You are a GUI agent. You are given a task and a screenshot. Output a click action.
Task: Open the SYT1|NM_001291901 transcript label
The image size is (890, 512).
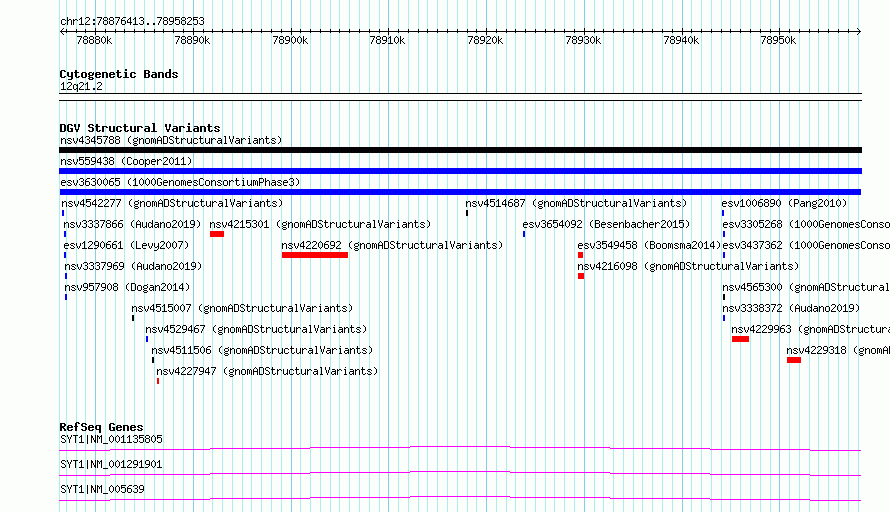[111, 464]
